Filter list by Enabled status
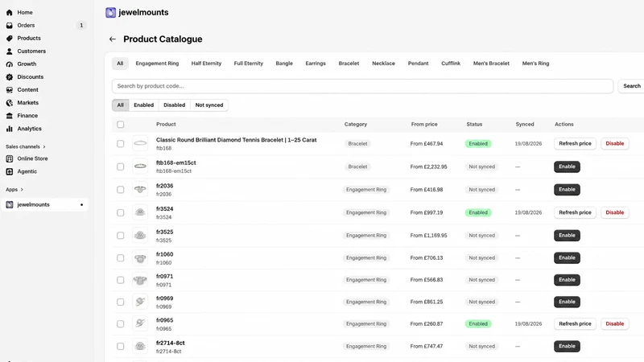 [x=144, y=105]
